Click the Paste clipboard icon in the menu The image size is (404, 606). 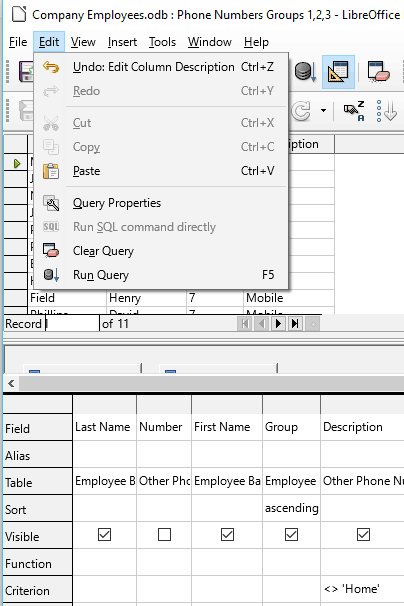[51, 171]
